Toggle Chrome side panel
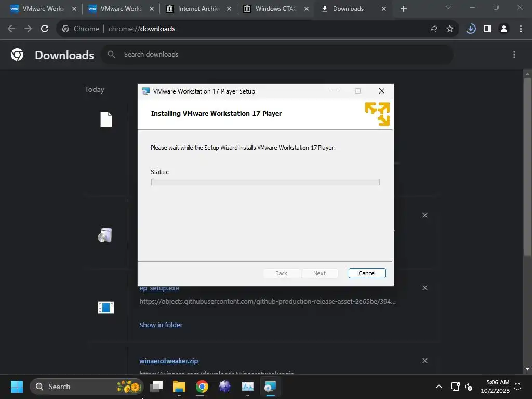 487,29
